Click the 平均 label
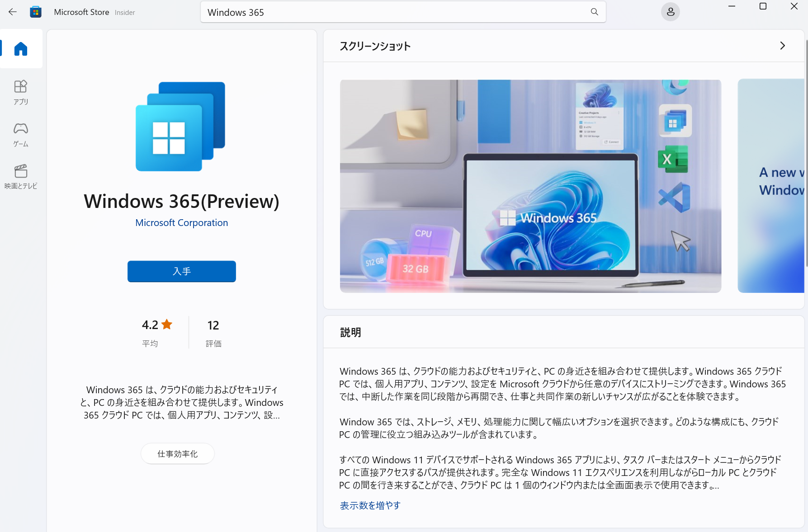Viewport: 808px width, 532px height. (x=150, y=344)
